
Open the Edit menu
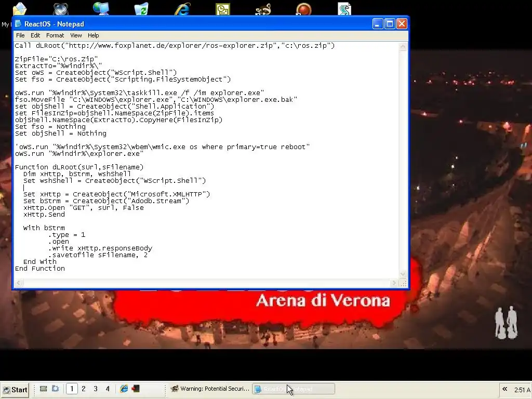pyautogui.click(x=35, y=35)
